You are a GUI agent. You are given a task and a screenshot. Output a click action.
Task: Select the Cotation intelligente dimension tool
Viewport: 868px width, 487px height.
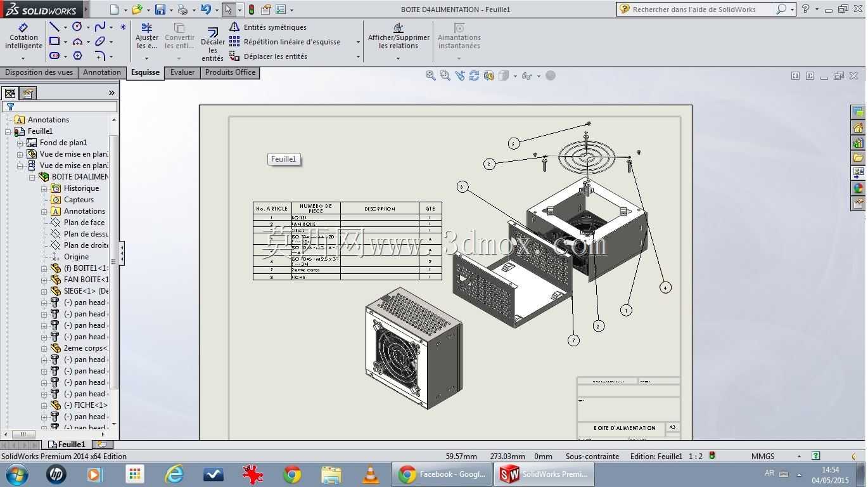[23, 37]
